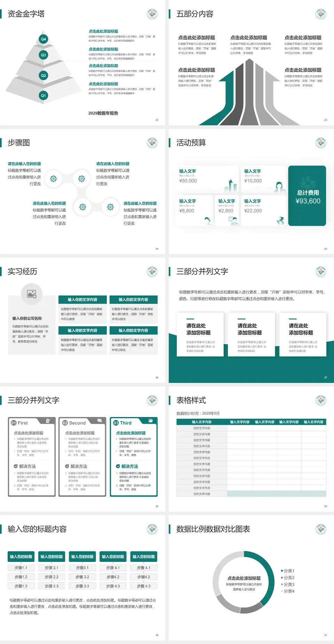Select the 步骤 4.3 item in last column
334x644 pixels.
144,586
